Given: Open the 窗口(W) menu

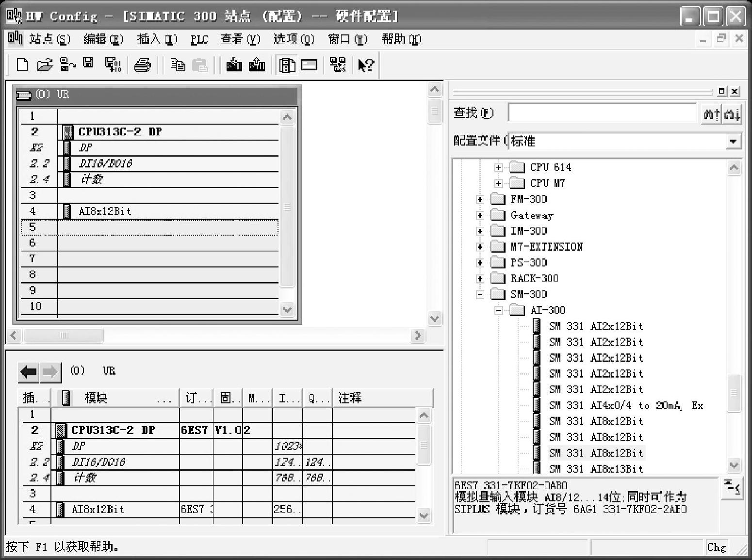Looking at the screenshot, I should [x=348, y=39].
